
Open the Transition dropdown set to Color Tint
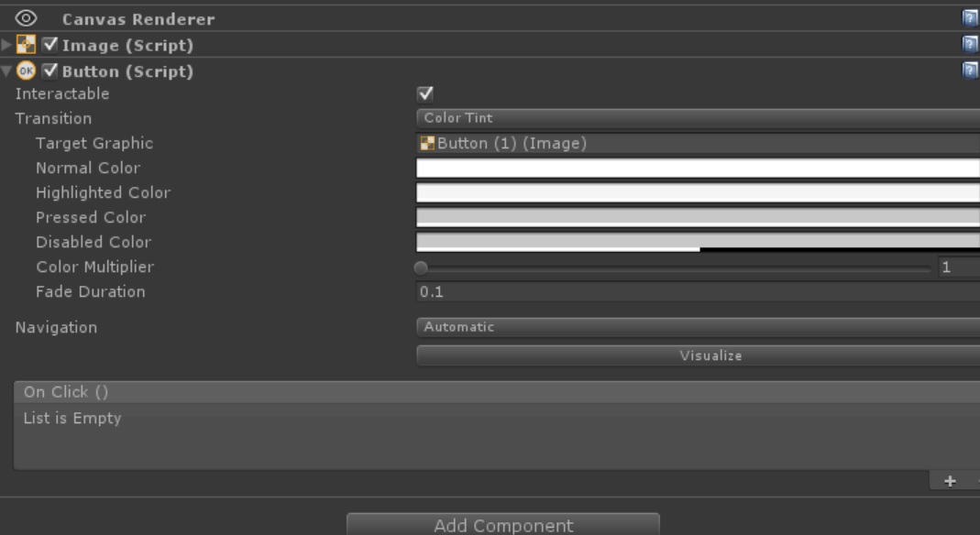pyautogui.click(x=699, y=118)
